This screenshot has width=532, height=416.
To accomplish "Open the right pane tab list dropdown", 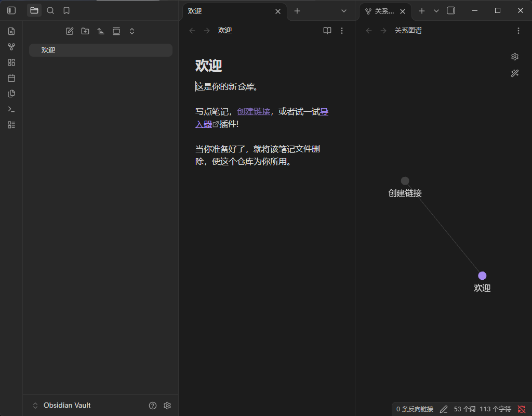I will (x=436, y=11).
